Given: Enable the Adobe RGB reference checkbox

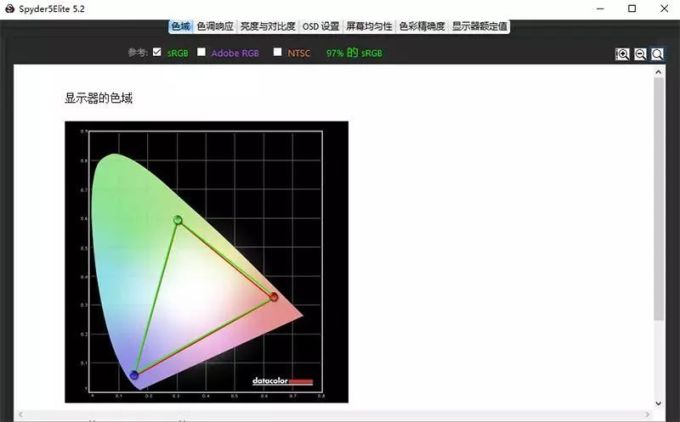Looking at the screenshot, I should tap(201, 52).
